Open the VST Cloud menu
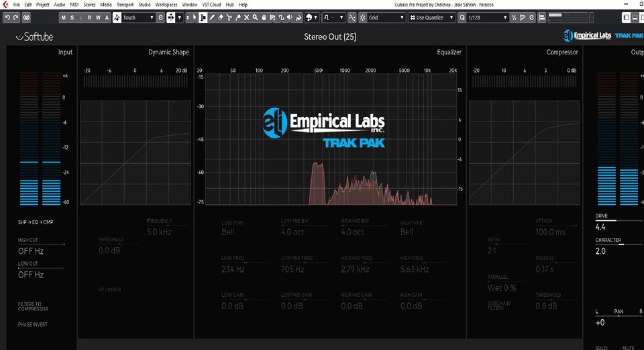 [x=211, y=5]
